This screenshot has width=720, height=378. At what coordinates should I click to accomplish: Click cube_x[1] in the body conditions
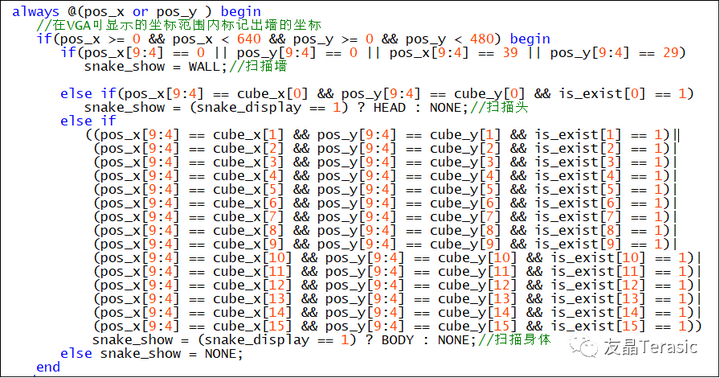[x=248, y=135]
